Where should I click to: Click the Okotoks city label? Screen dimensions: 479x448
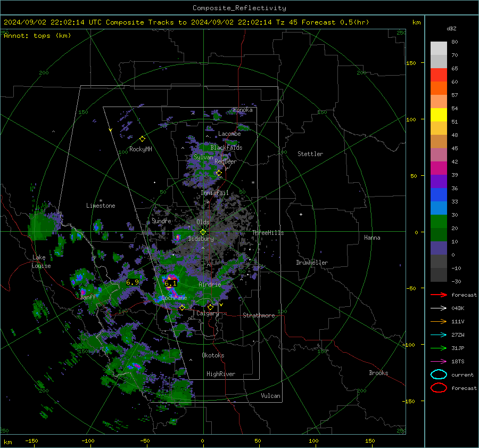(x=213, y=355)
